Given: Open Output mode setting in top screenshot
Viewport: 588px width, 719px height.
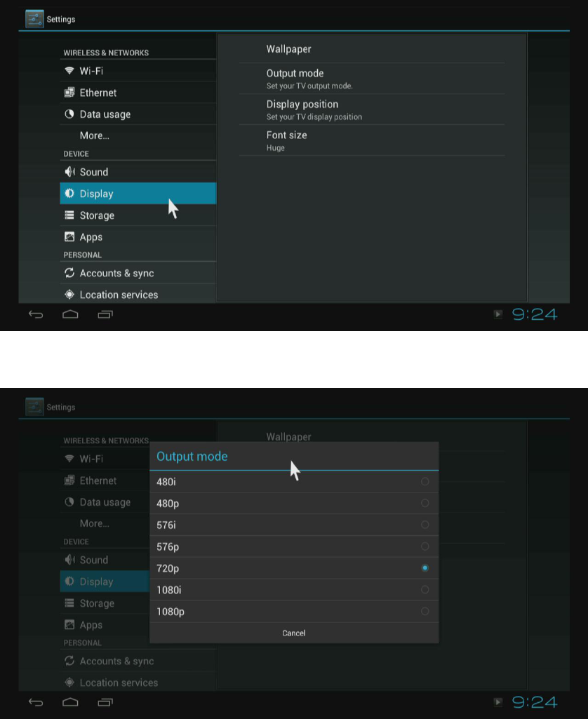Looking at the screenshot, I should [x=372, y=79].
